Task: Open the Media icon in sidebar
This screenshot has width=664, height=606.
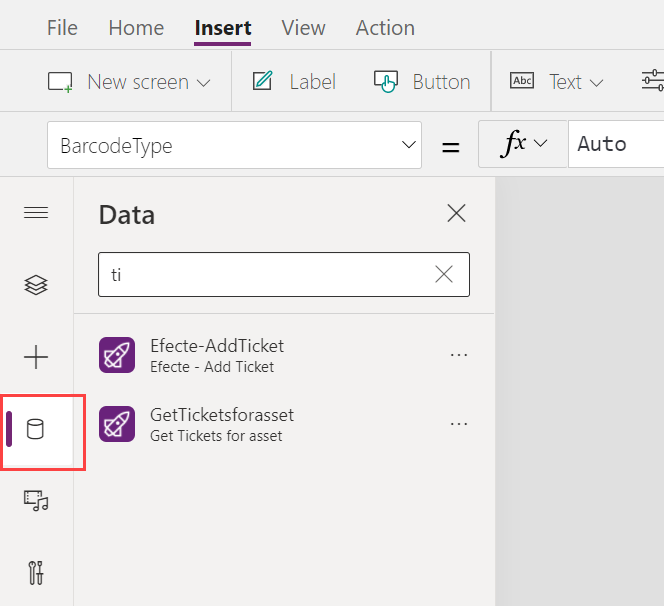Action: coord(36,501)
